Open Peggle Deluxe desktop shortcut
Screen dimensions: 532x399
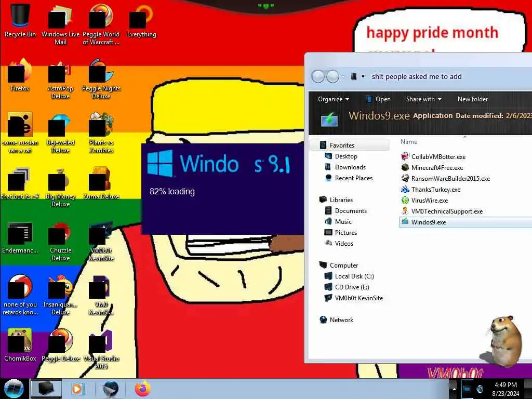[60, 345]
